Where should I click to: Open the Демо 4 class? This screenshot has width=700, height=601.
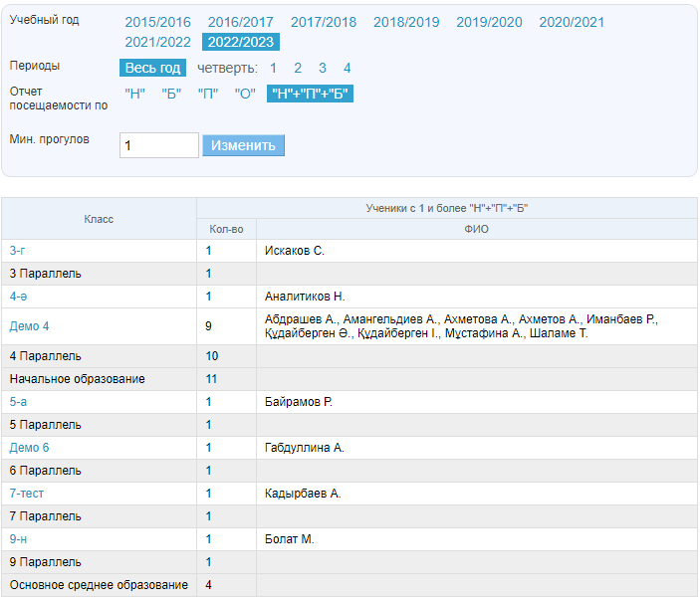(29, 326)
